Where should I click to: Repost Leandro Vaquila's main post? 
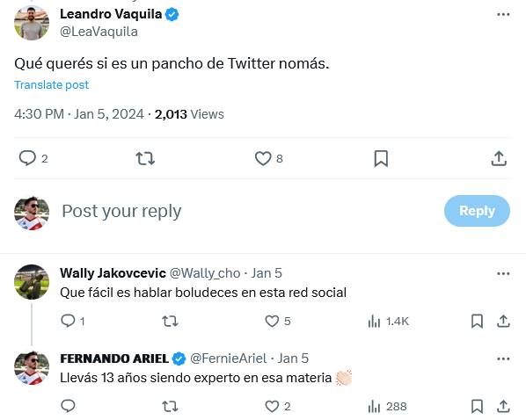pyautogui.click(x=145, y=158)
